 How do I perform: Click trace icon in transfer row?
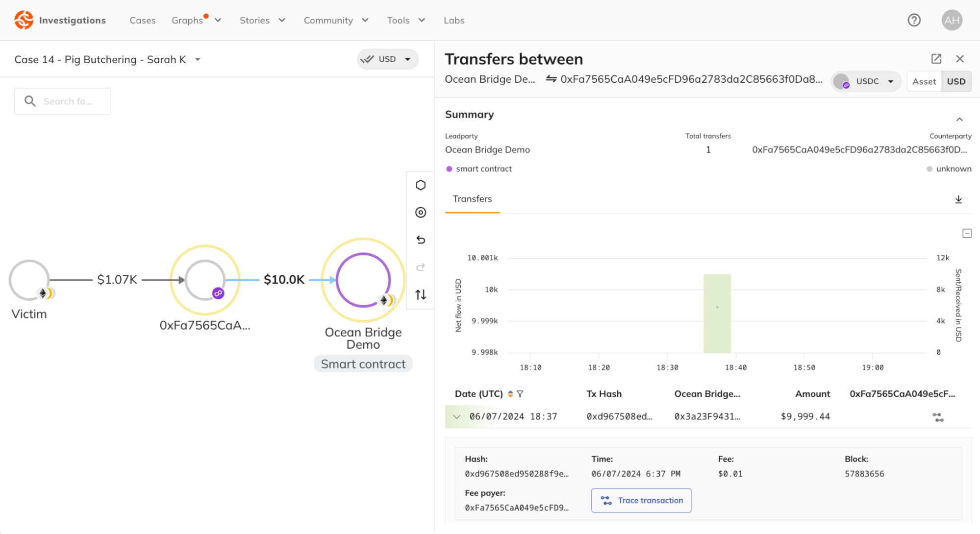(938, 417)
